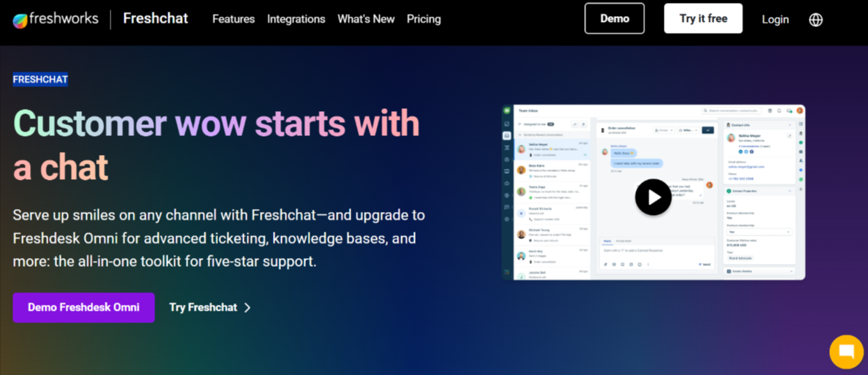Click the Freshchat product name in header
Viewport: 868px width, 375px height.
(156, 19)
